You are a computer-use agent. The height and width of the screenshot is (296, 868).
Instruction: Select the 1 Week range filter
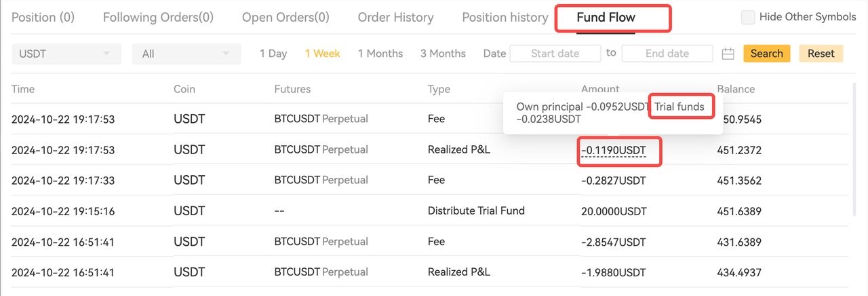point(322,54)
